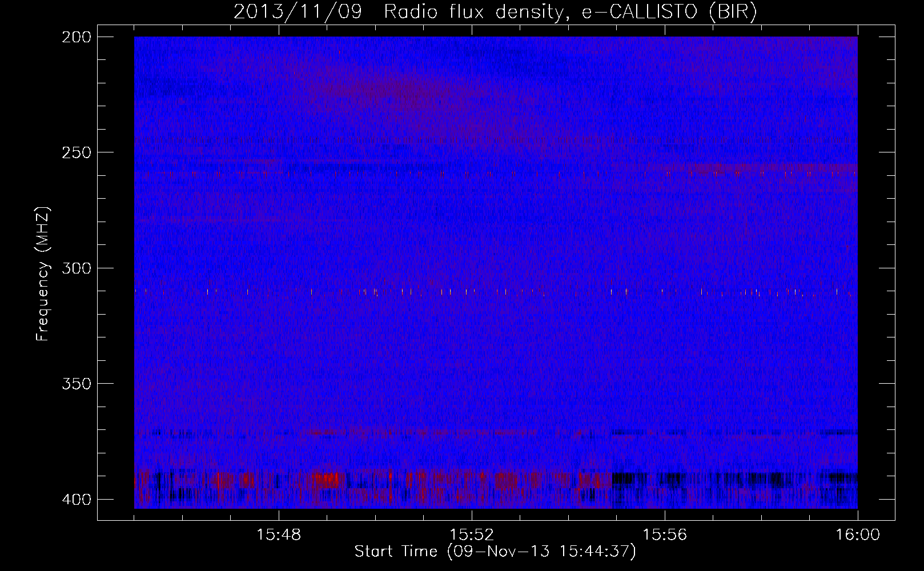
Task: Select the 350 frequency tick label
Action: (x=77, y=384)
